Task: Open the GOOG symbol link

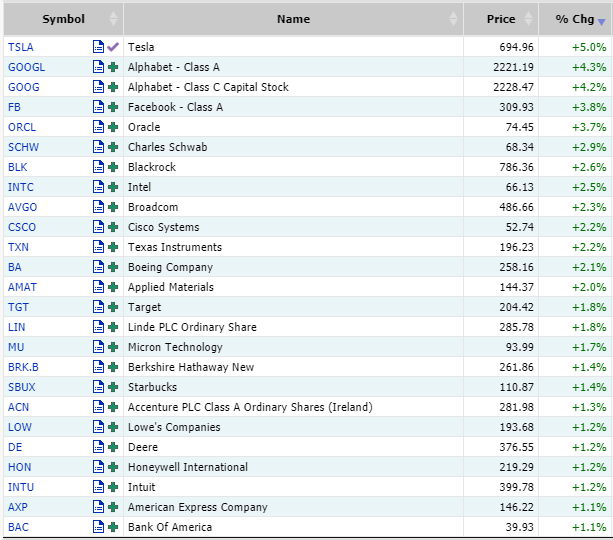Action: (24, 87)
